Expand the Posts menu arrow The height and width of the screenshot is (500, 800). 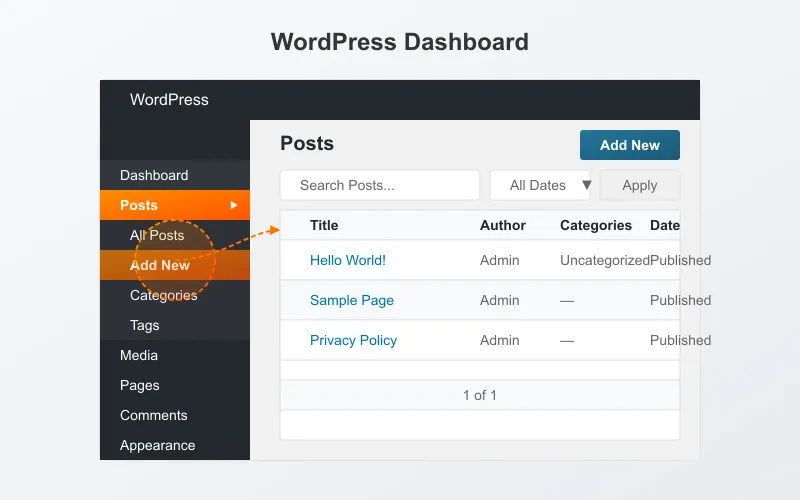pos(234,205)
